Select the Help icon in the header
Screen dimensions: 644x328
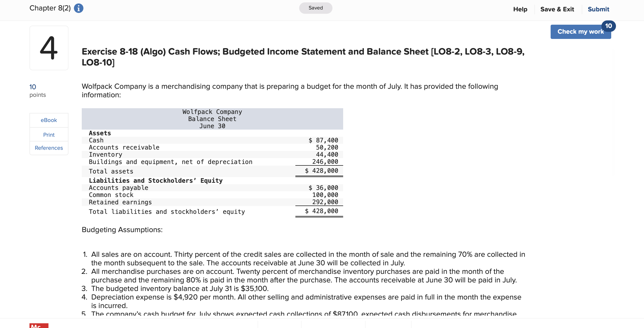520,9
